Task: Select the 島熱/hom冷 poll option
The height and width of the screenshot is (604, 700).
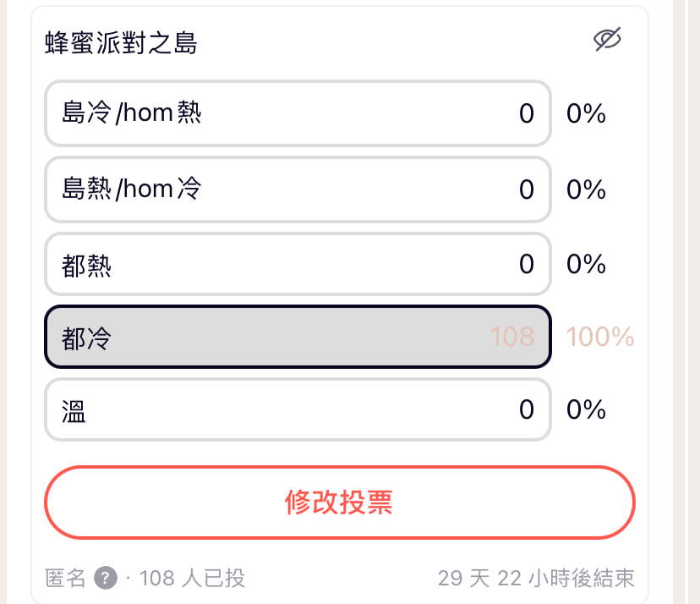Action: pos(298,189)
